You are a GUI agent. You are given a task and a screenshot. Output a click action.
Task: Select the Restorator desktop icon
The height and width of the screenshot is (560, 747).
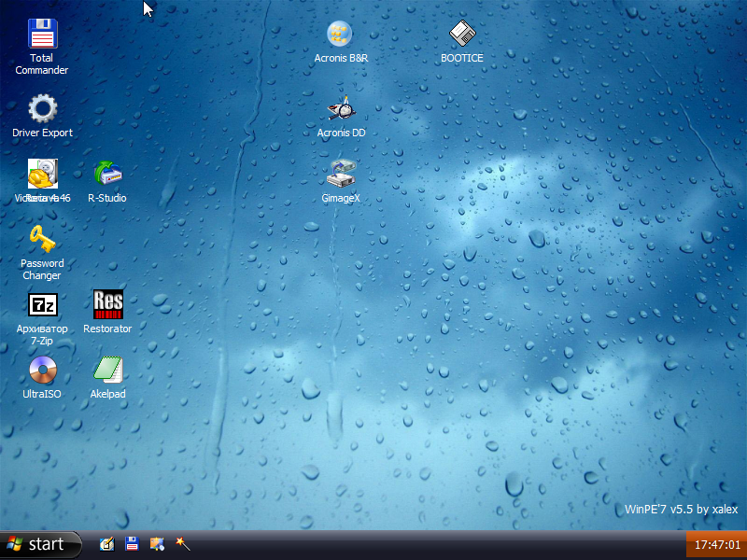[x=108, y=304]
